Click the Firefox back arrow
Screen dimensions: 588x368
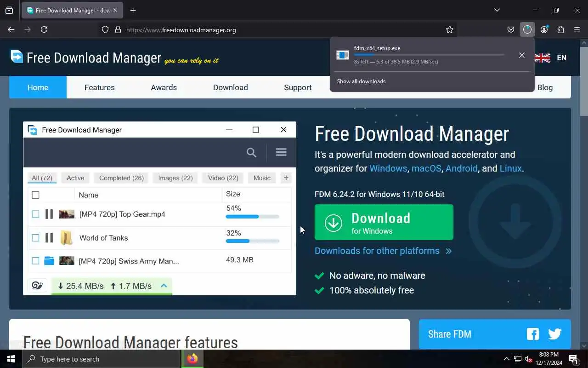[x=11, y=29]
